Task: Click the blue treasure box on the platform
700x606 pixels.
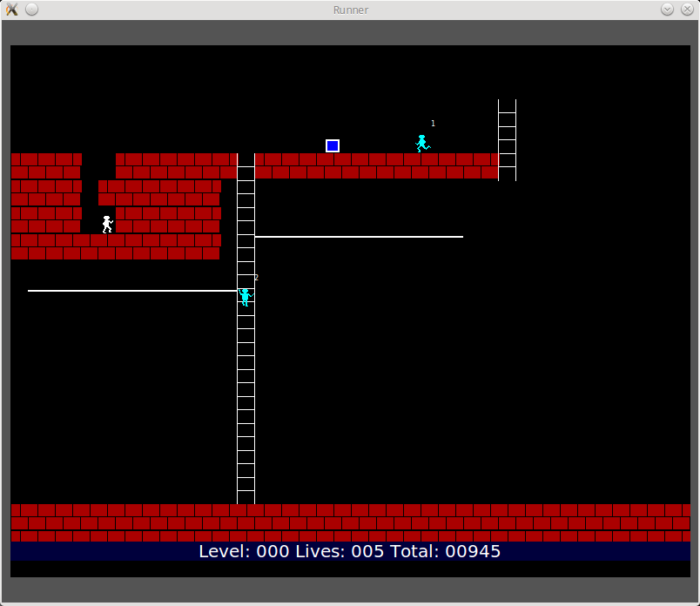Action: point(332,145)
